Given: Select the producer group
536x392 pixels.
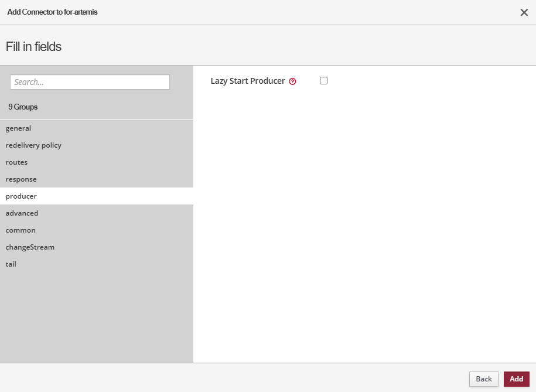Looking at the screenshot, I should click(21, 196).
